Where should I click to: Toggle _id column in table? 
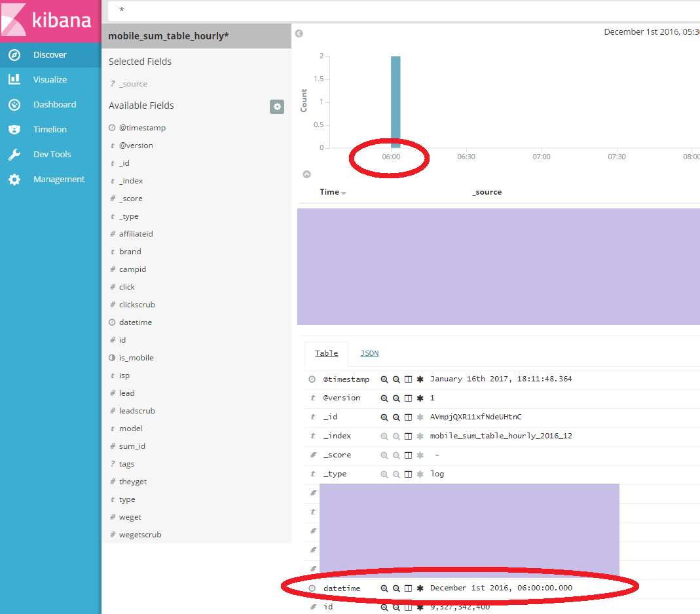[408, 417]
